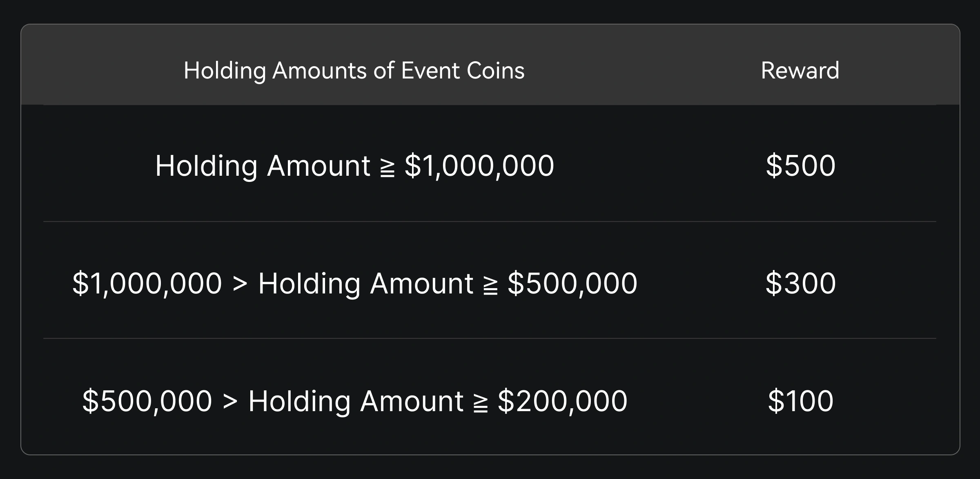Image resolution: width=980 pixels, height=479 pixels.
Task: Click the ≧ symbol in the $500 row
Action: [387, 168]
